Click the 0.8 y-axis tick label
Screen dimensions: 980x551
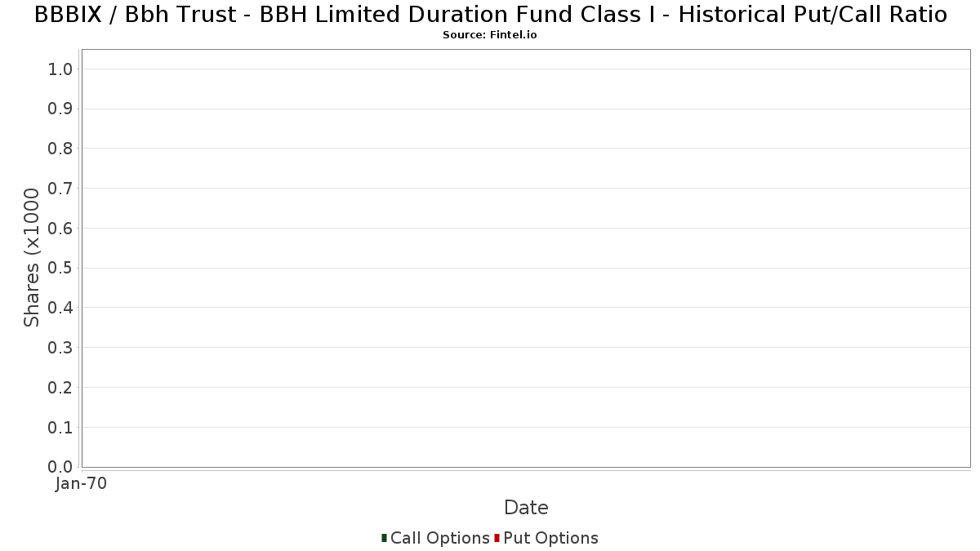point(61,149)
